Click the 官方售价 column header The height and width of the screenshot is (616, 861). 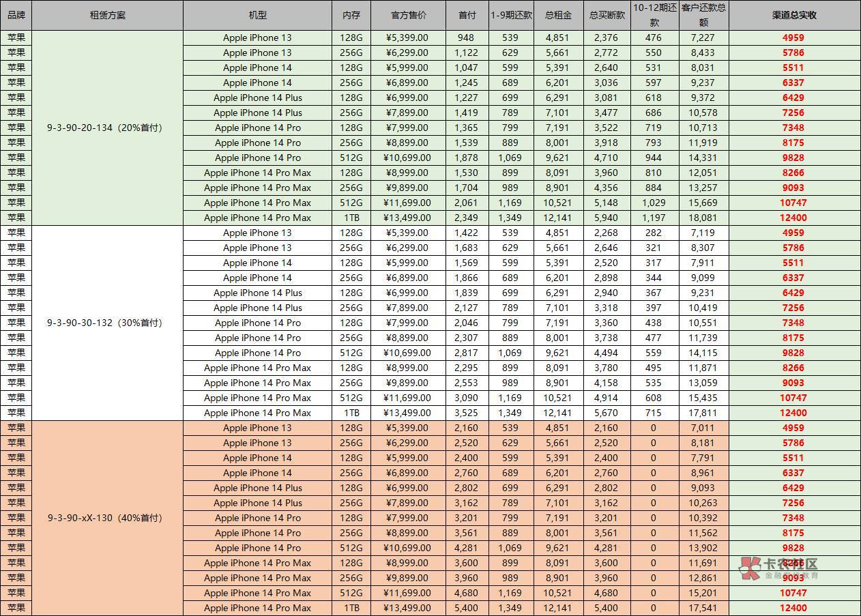408,15
